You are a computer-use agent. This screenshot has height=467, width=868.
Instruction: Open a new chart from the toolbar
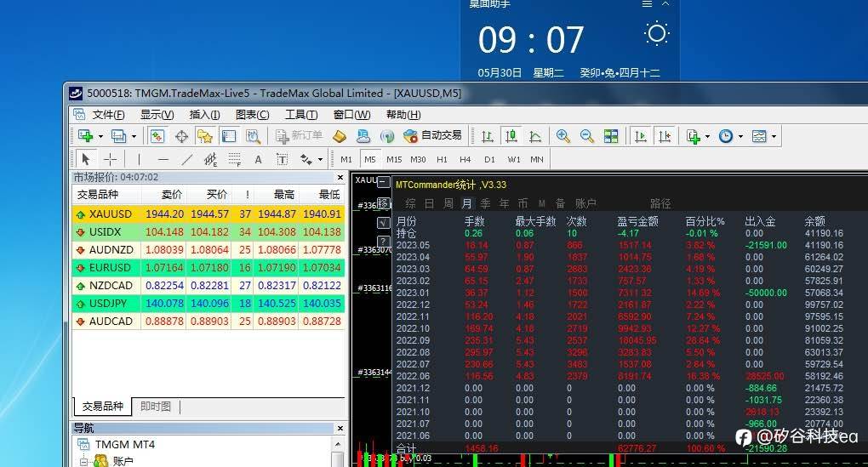click(85, 136)
